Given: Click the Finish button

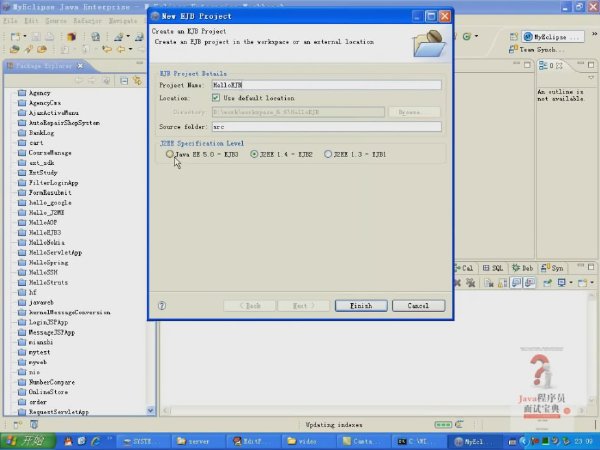Looking at the screenshot, I should [361, 305].
